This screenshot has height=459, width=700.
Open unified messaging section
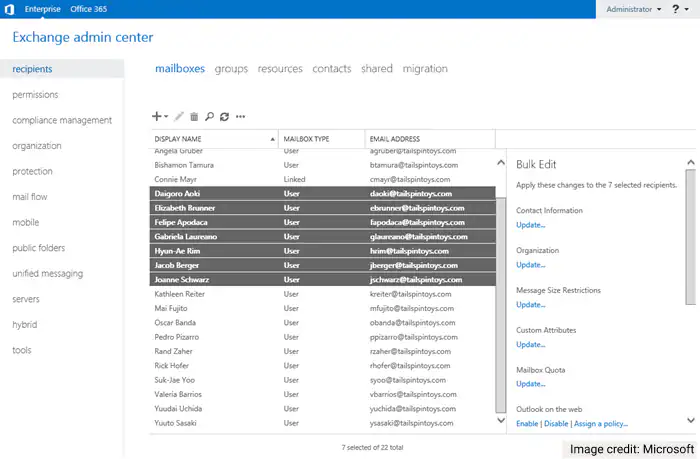(x=47, y=273)
